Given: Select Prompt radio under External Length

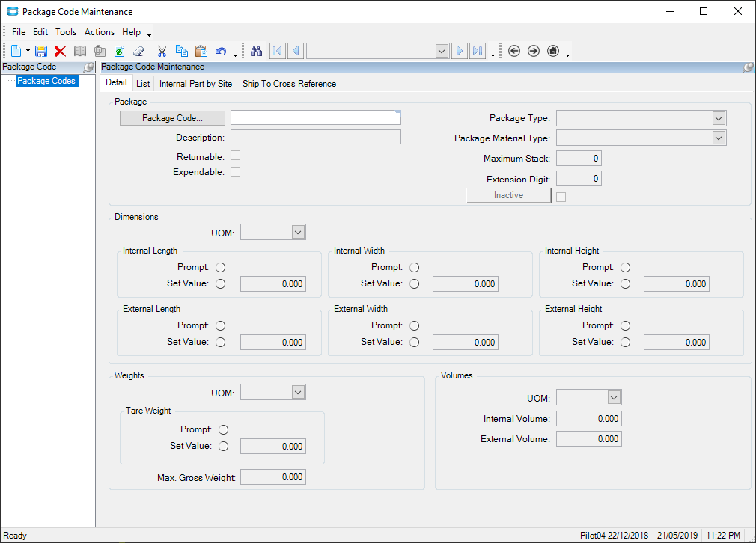Looking at the screenshot, I should click(220, 325).
